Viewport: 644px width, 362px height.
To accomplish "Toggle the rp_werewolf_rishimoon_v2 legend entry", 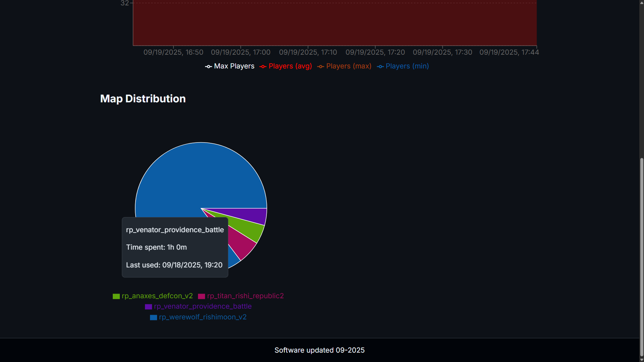I will tap(202, 317).
